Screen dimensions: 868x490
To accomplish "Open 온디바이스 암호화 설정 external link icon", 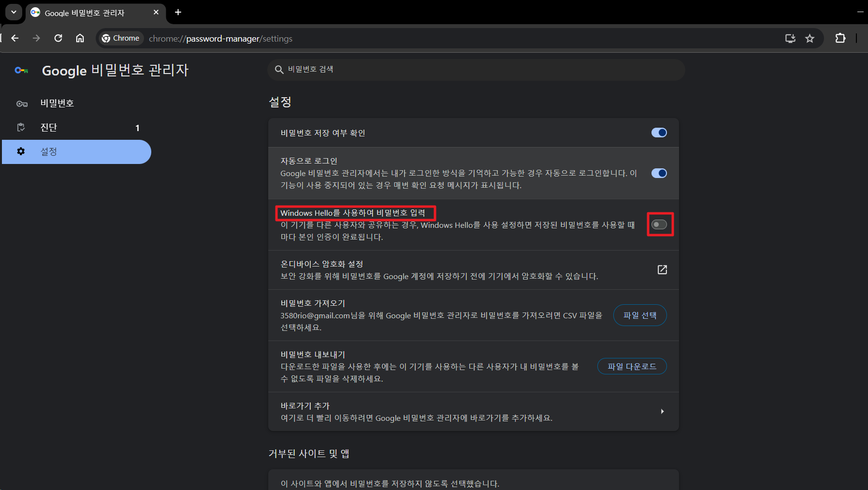I will click(x=662, y=269).
